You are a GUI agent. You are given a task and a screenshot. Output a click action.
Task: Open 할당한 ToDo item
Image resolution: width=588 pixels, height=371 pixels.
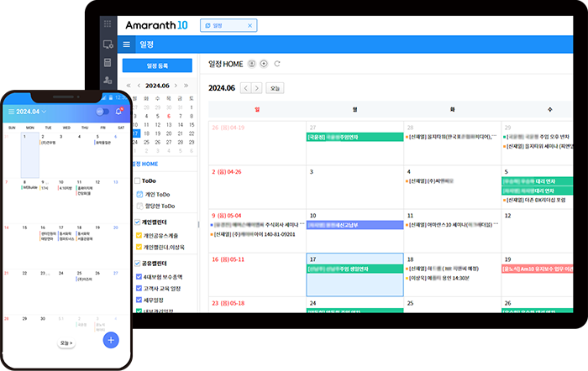pos(156,206)
